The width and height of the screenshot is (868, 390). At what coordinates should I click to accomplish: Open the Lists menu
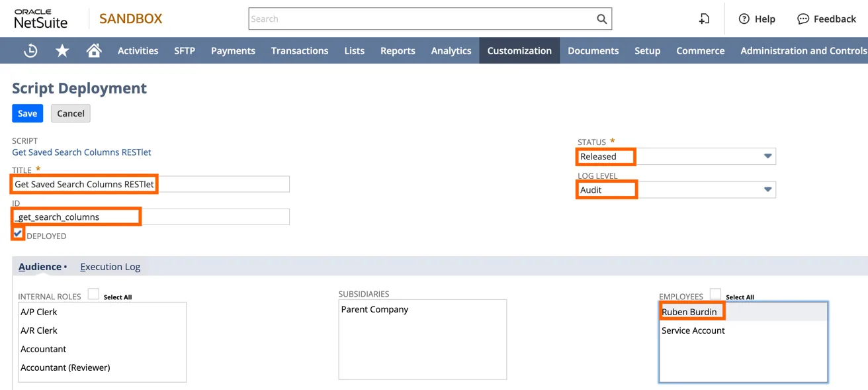coord(355,50)
